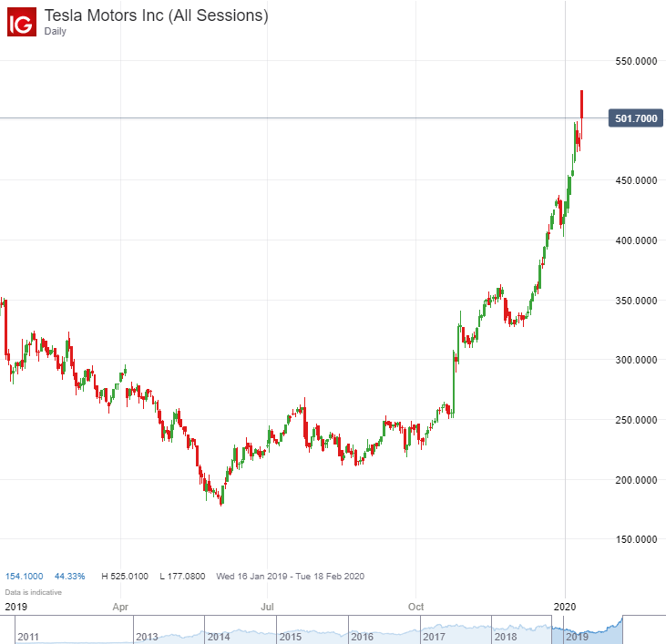Select 2016 in the overview navigator
The width and height of the screenshot is (666, 644).
[362, 637]
